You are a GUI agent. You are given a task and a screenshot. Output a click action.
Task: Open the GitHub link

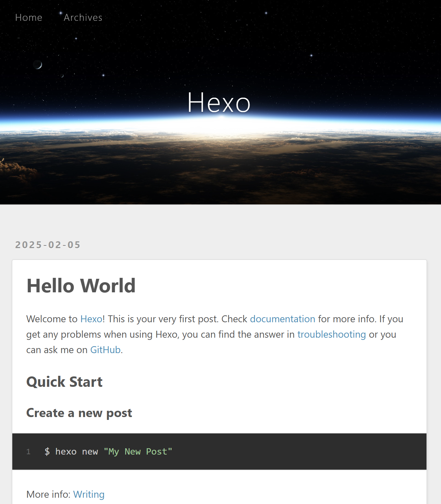(105, 350)
